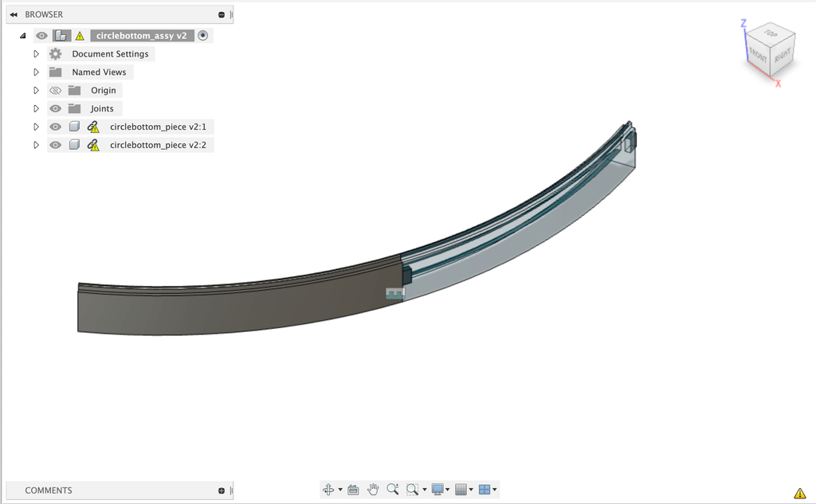Open the Viewports dropdown arrow

(x=494, y=490)
